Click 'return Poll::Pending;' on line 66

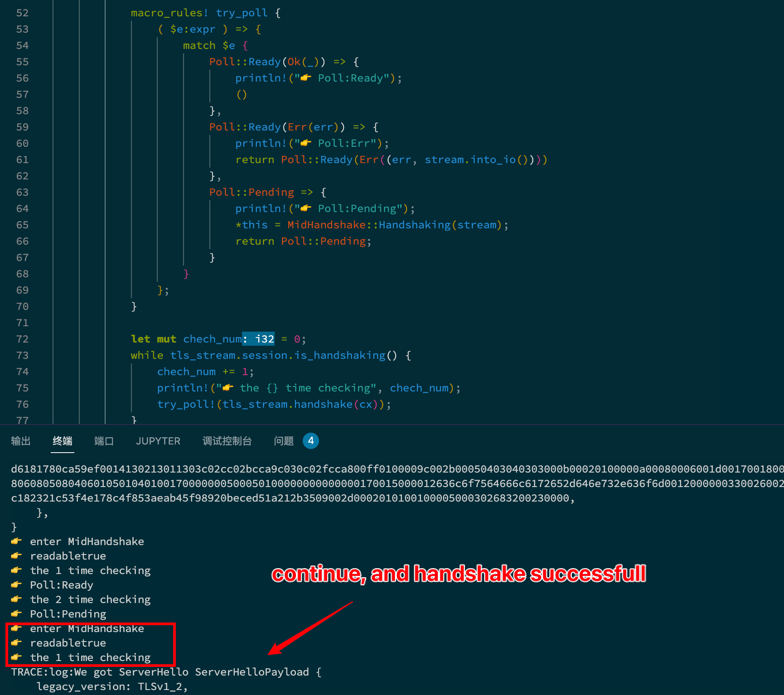pos(303,241)
